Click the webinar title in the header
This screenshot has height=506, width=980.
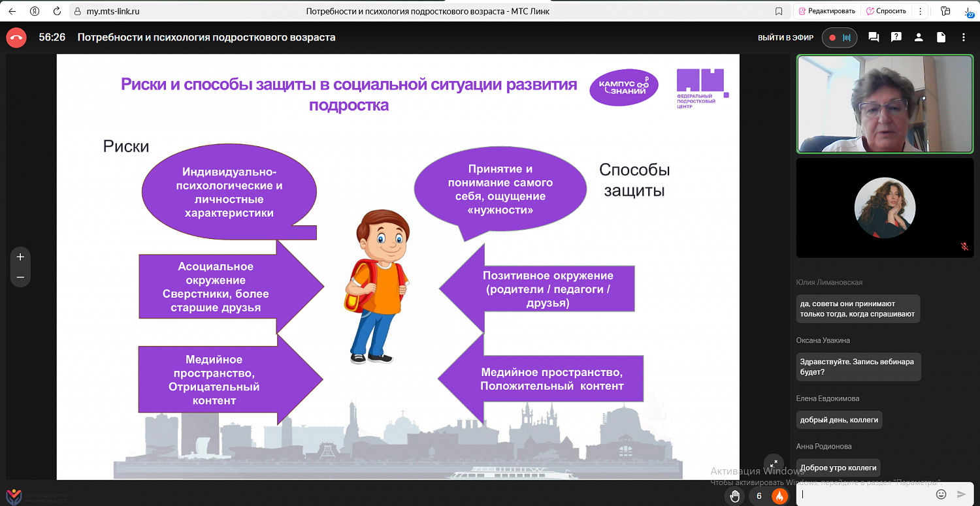coord(206,37)
